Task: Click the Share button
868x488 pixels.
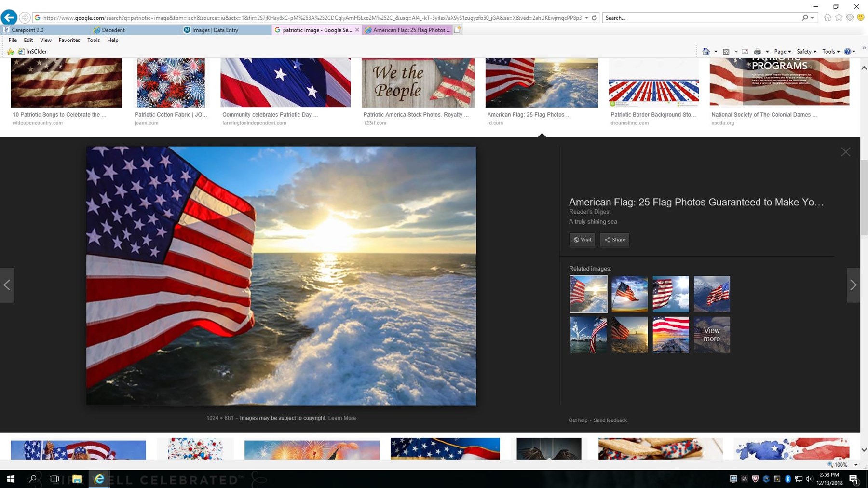Action: pos(615,240)
